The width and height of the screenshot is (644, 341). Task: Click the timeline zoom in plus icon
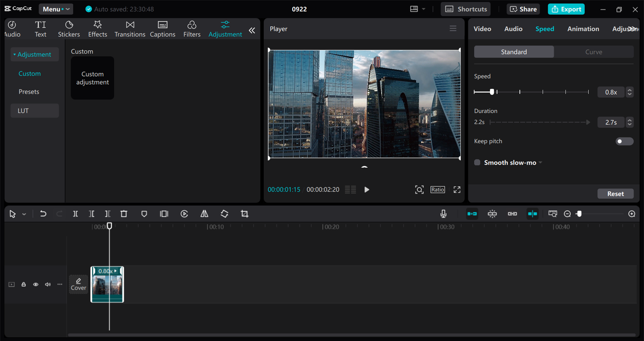(x=632, y=214)
